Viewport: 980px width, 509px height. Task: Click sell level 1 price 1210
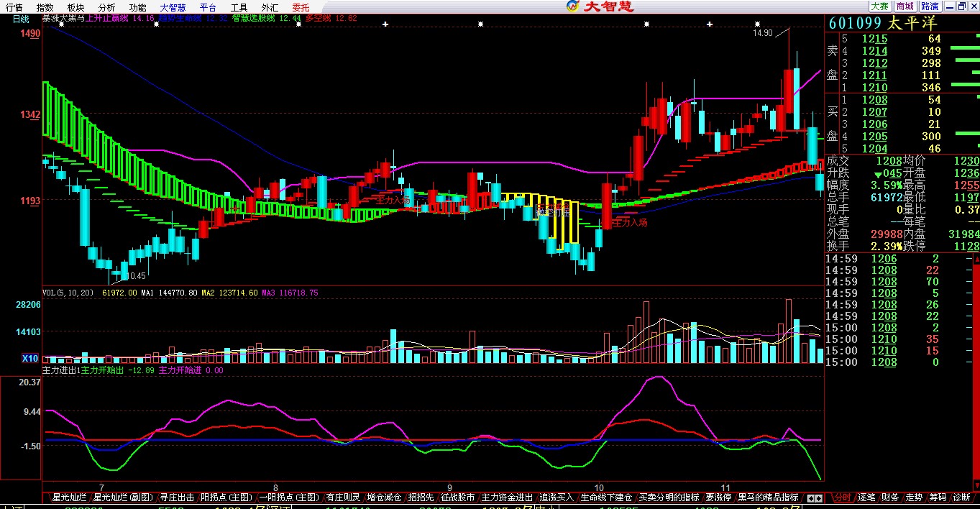(x=875, y=88)
